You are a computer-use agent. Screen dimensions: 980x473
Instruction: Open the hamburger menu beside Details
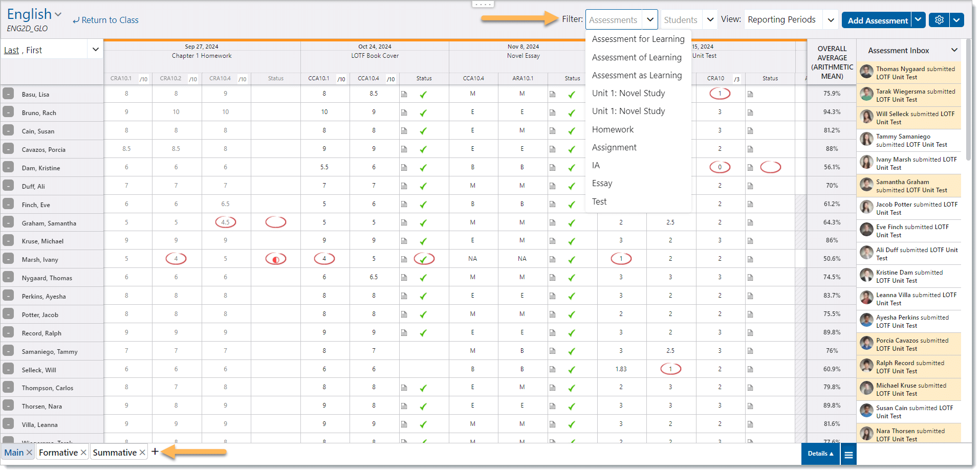point(848,455)
